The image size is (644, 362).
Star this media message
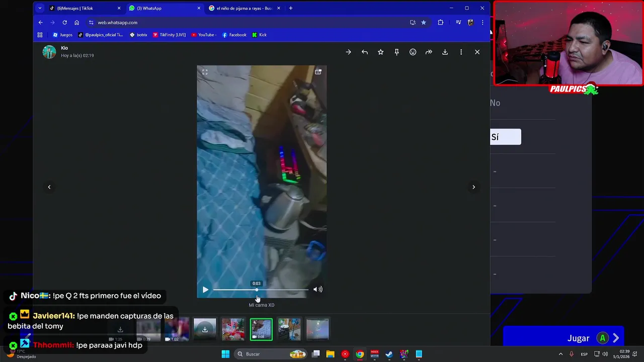point(380,52)
